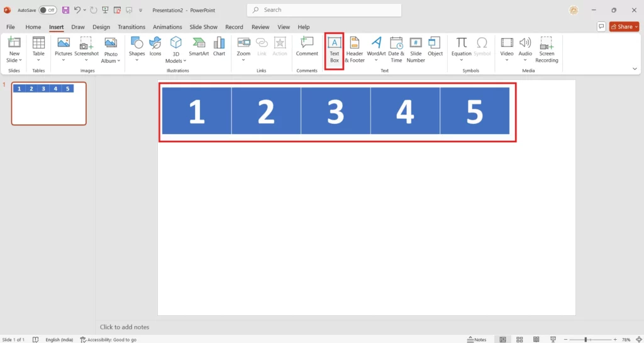The height and width of the screenshot is (343, 644).
Task: Open the Chart insert tool
Action: pos(219,47)
